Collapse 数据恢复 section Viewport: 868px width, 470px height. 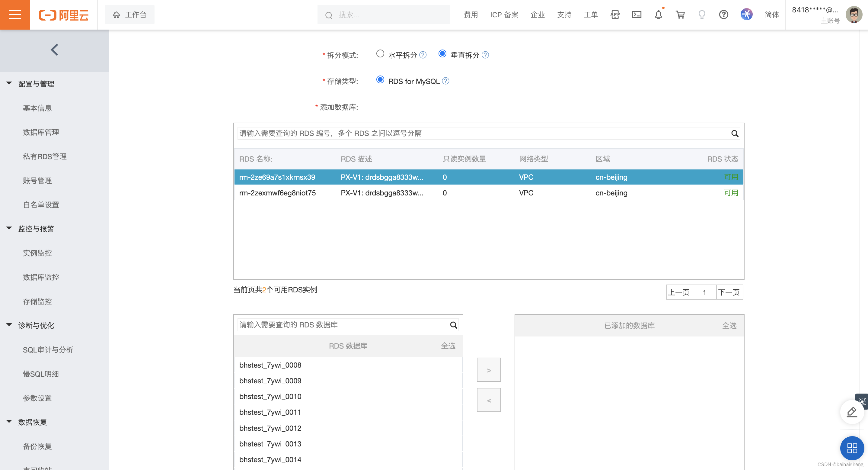pos(9,422)
